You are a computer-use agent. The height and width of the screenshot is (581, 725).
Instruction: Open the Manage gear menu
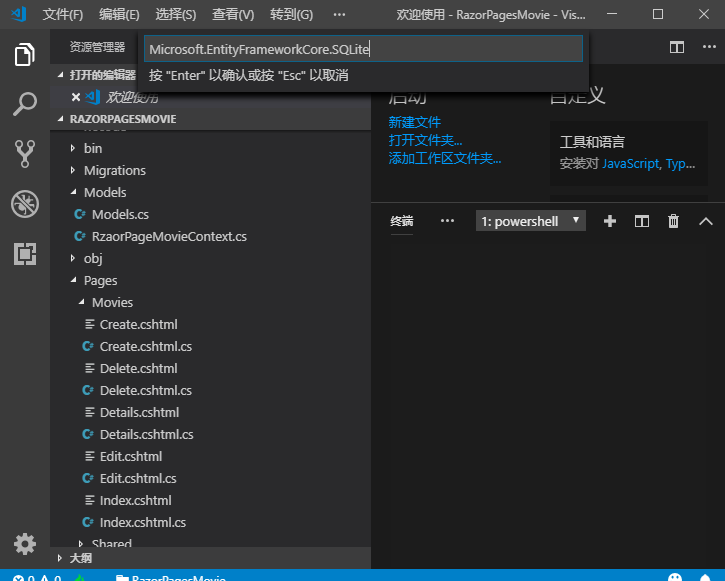coord(25,544)
